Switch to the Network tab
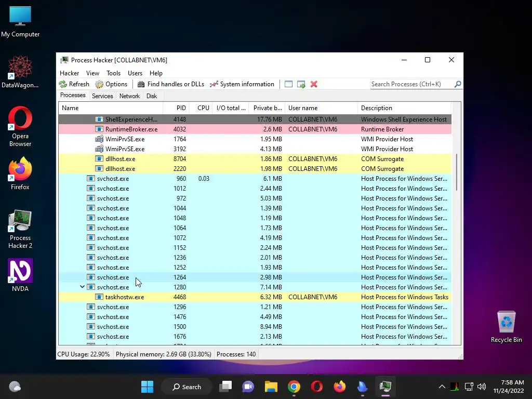The height and width of the screenshot is (399, 532). point(129,96)
